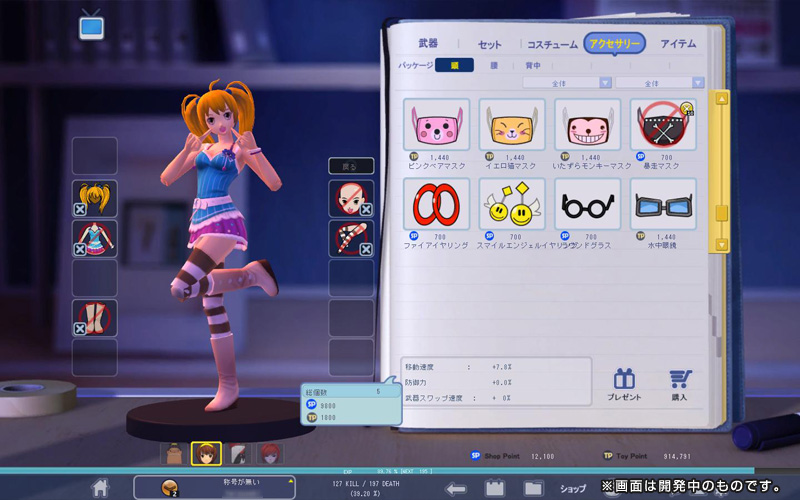The image size is (800, 500).
Task: Select the スマイルエンジェルイヤリング smiley earrings
Action: pyautogui.click(x=512, y=204)
